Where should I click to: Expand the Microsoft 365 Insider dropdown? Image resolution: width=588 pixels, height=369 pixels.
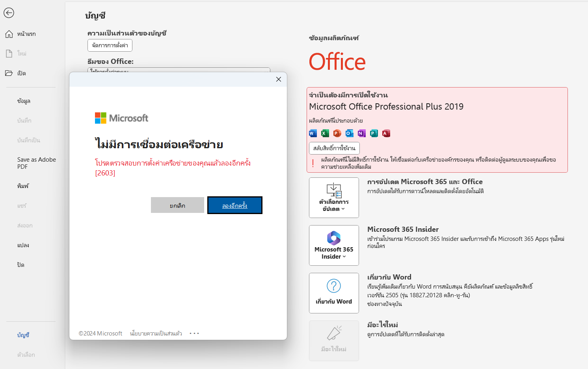[334, 245]
